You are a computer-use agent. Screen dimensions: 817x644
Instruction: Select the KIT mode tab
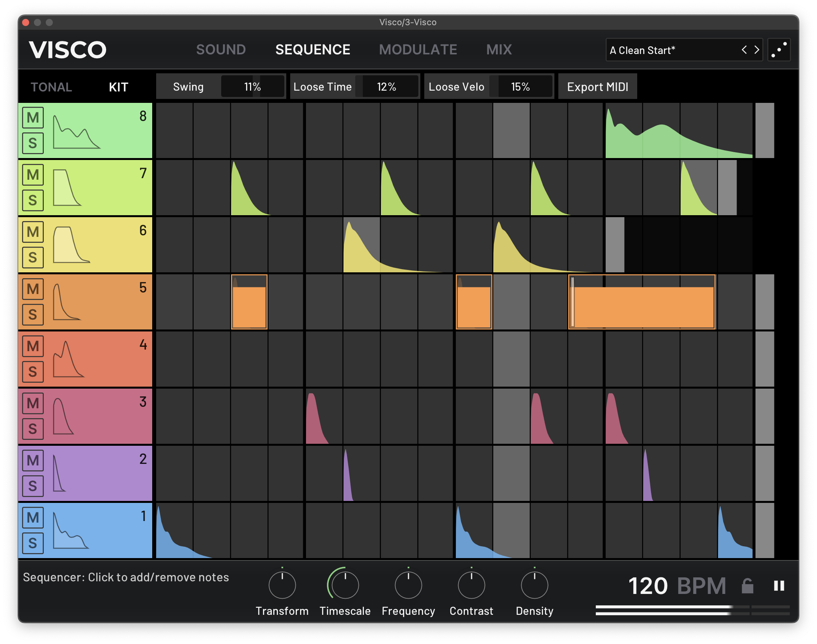(x=118, y=87)
